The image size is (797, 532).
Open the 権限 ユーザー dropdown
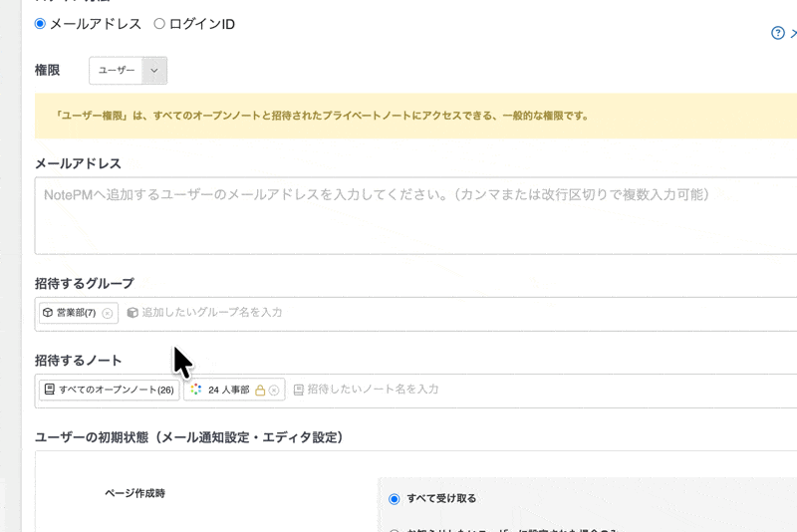[x=128, y=71]
